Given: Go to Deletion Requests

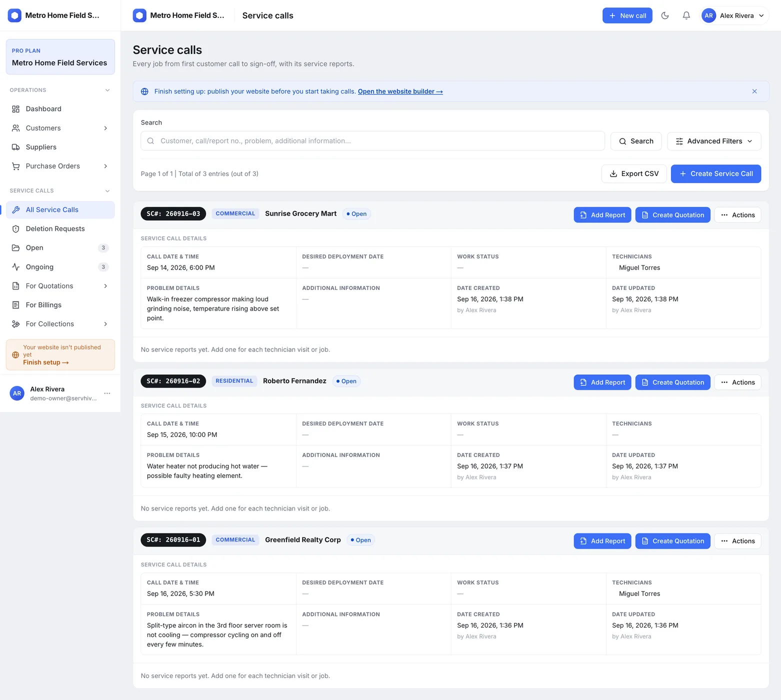Looking at the screenshot, I should [x=60, y=229].
